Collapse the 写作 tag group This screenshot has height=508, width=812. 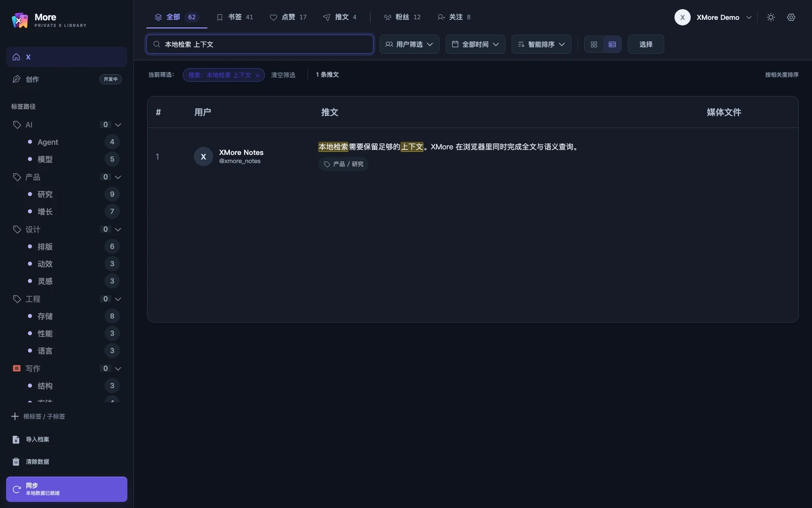pos(118,369)
